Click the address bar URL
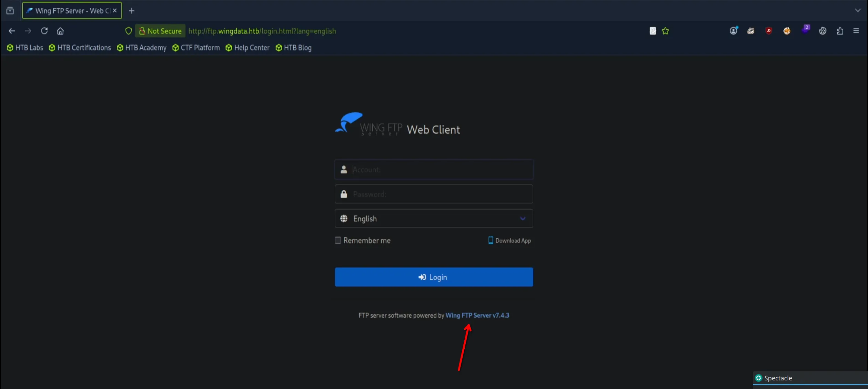The width and height of the screenshot is (868, 389). pos(262,31)
